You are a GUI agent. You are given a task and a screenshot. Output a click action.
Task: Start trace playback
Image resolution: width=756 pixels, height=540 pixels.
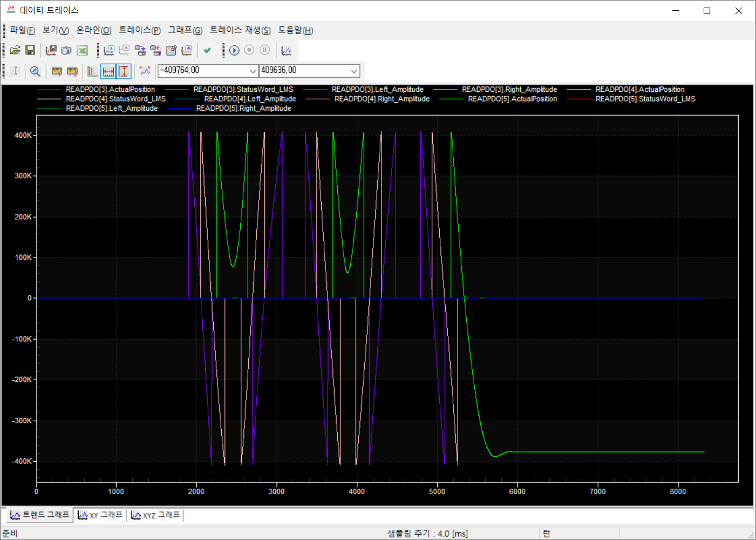[234, 50]
